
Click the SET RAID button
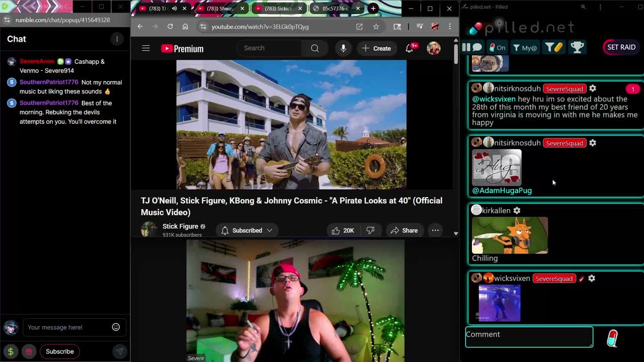point(621,47)
